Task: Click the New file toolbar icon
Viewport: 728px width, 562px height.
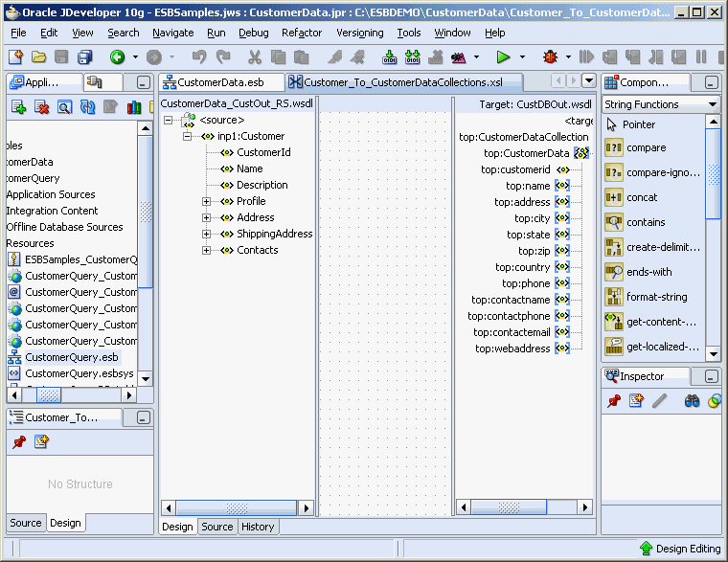Action: 15,57
